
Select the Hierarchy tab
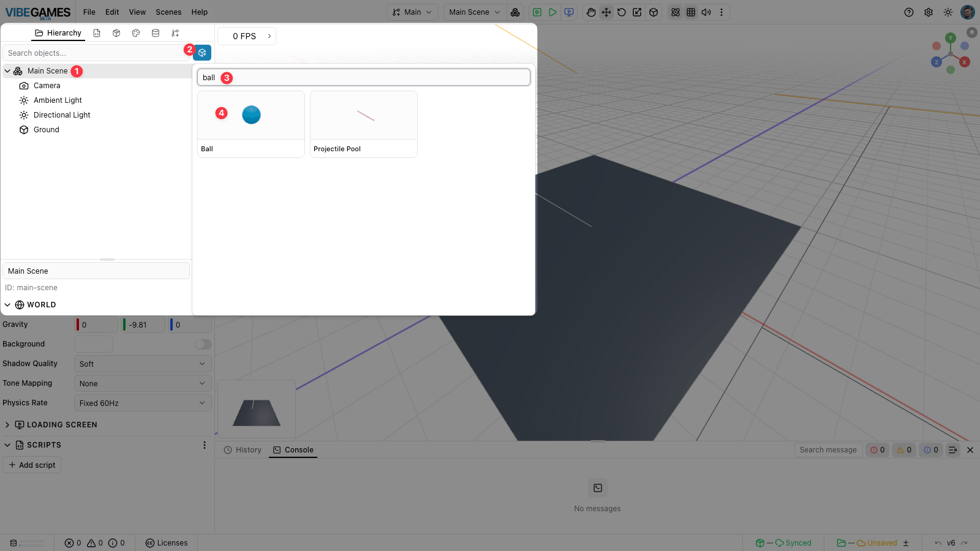coord(58,33)
